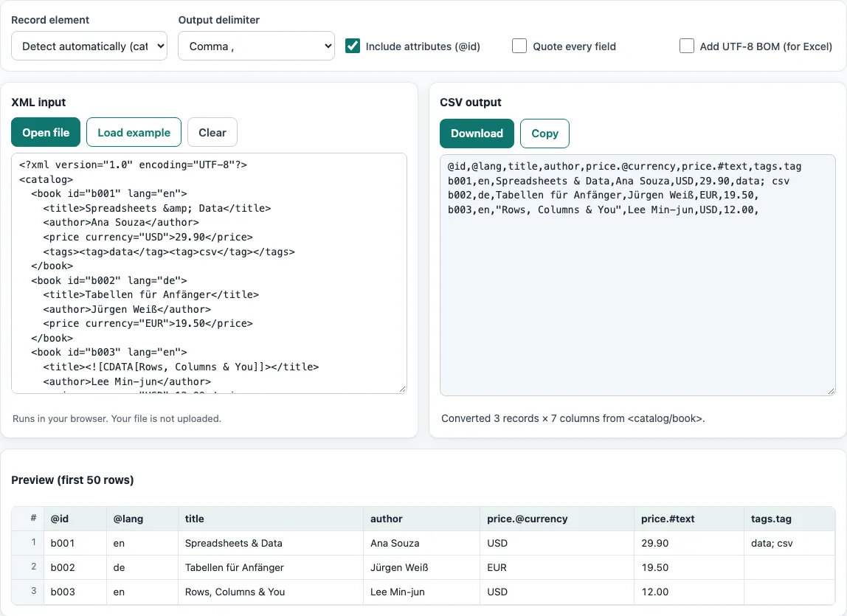Grab the XML input resize handle

coord(402,389)
